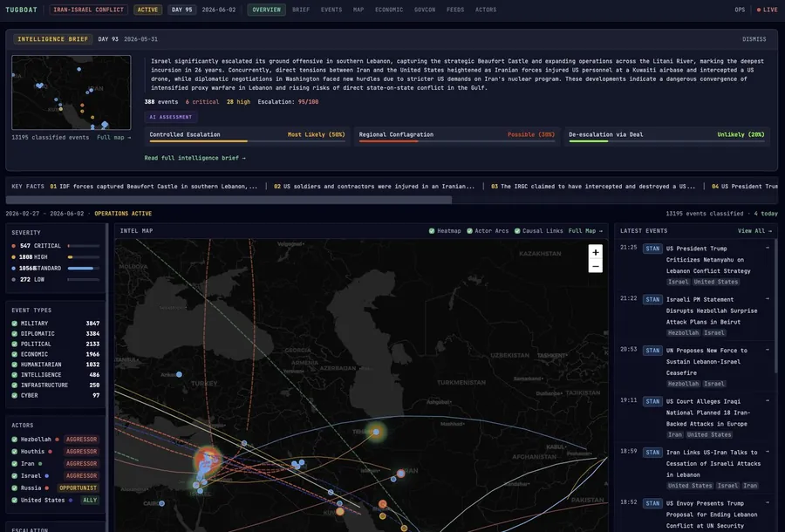The width and height of the screenshot is (785, 532).
Task: Click the IRAN-ISRAEL CONFLICT badge
Action: [x=89, y=10]
